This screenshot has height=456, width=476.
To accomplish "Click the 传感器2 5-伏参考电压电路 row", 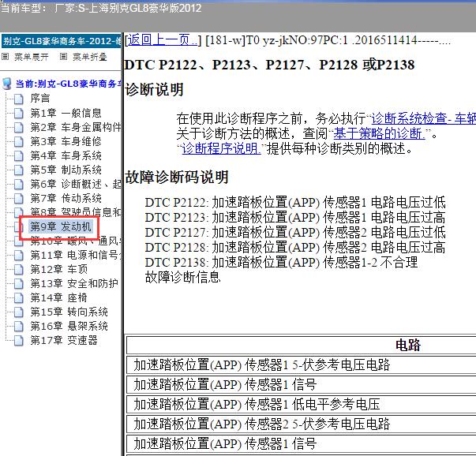I will point(301,424).
